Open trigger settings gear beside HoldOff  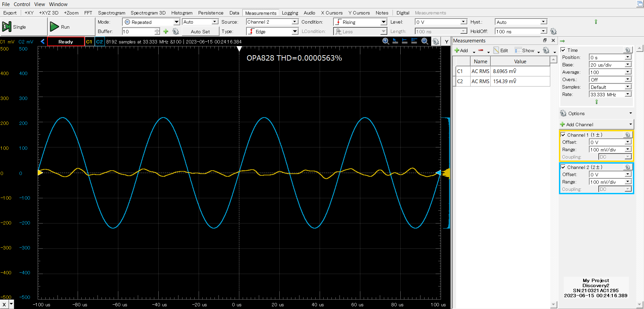(554, 31)
